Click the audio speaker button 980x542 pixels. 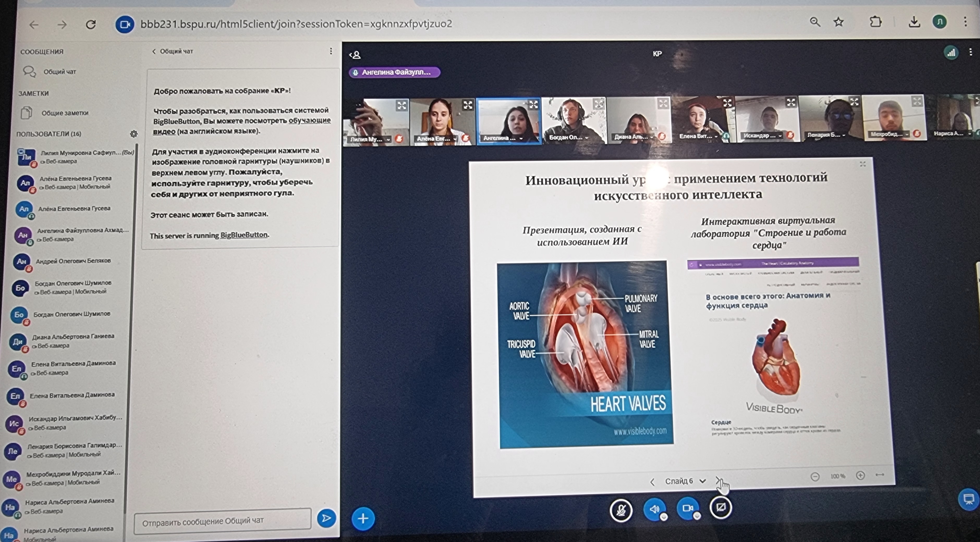[x=654, y=509]
